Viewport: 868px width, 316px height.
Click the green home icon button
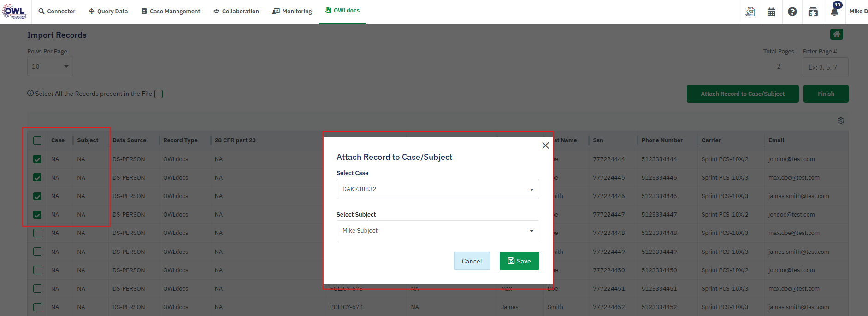coord(836,34)
